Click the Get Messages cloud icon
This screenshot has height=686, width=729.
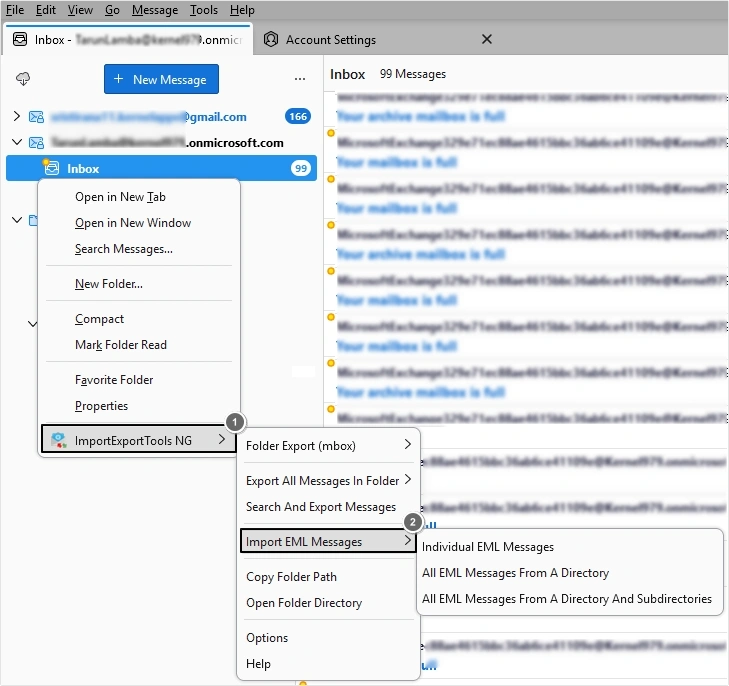(23, 79)
